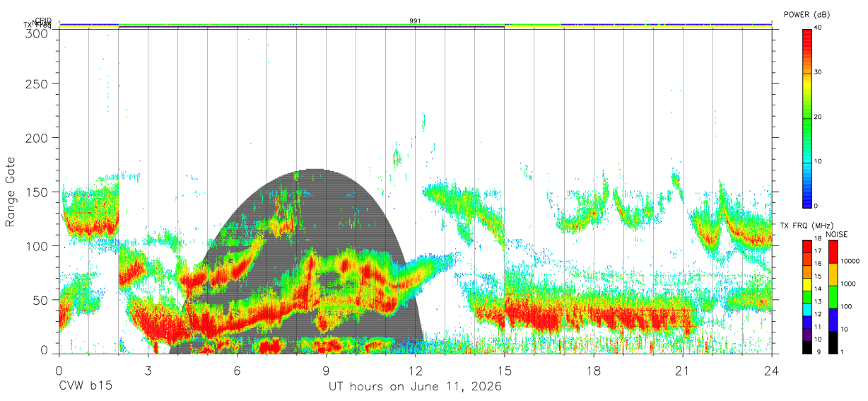This screenshot has height=401, width=868.
Task: Select the 250 range gate tick label
Action: [36, 83]
